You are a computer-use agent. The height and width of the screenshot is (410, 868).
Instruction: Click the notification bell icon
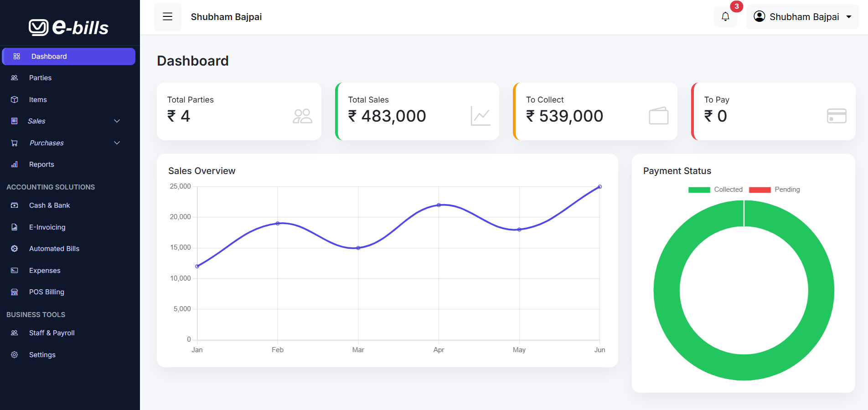point(725,16)
